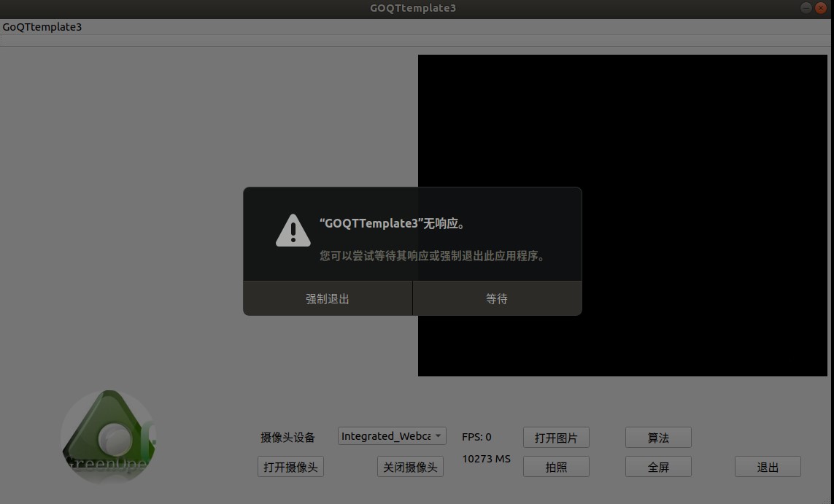Click the black camera preview area

[622, 215]
